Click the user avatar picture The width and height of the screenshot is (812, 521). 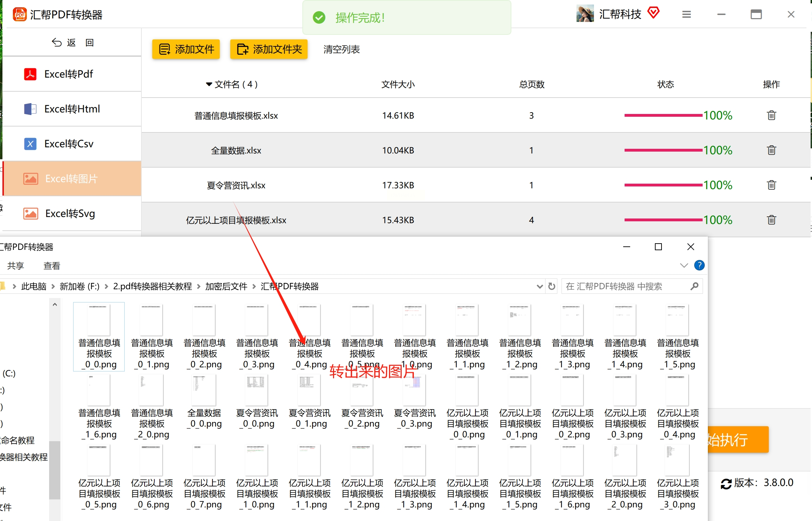(x=585, y=14)
